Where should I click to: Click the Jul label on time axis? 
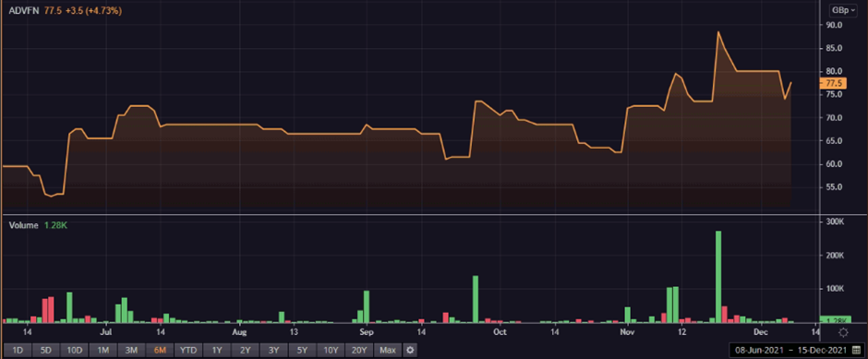pyautogui.click(x=106, y=332)
